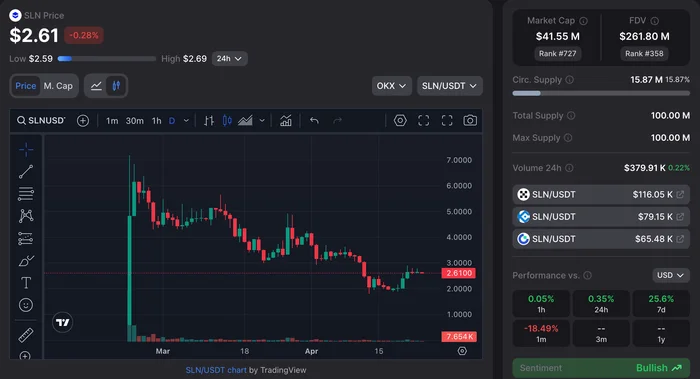
Task: Select the Price toggle
Action: click(x=26, y=86)
